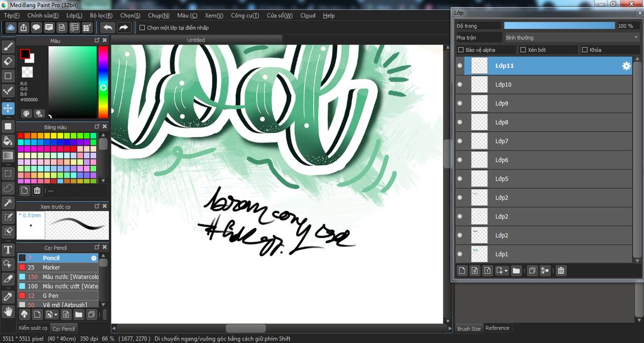The width and height of the screenshot is (644, 343).
Task: Duplicate layer icon in Lớp panel
Action: (x=532, y=270)
